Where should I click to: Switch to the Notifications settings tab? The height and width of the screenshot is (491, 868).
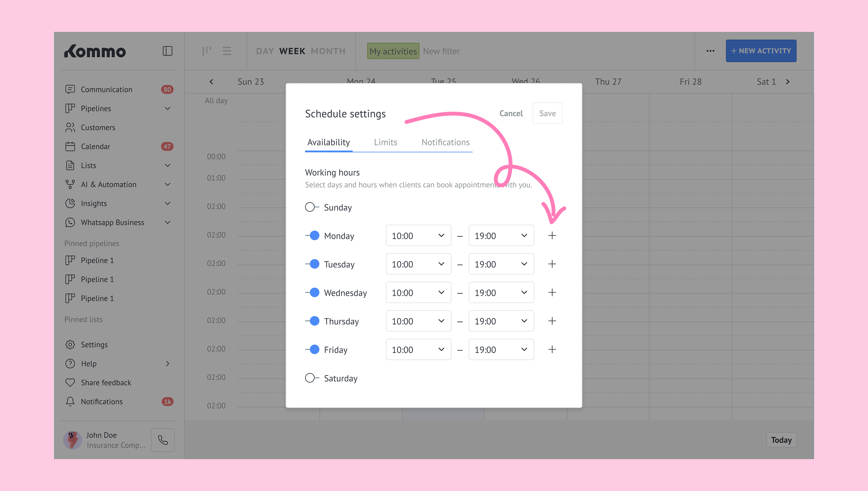point(445,142)
